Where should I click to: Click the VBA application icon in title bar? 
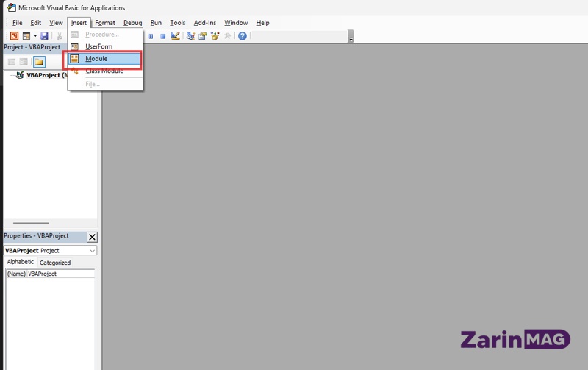12,7
